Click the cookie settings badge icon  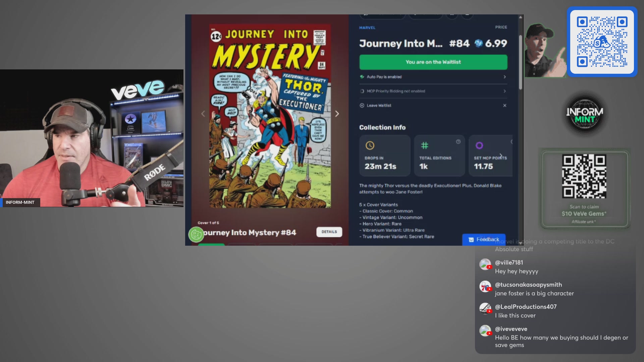click(x=196, y=235)
